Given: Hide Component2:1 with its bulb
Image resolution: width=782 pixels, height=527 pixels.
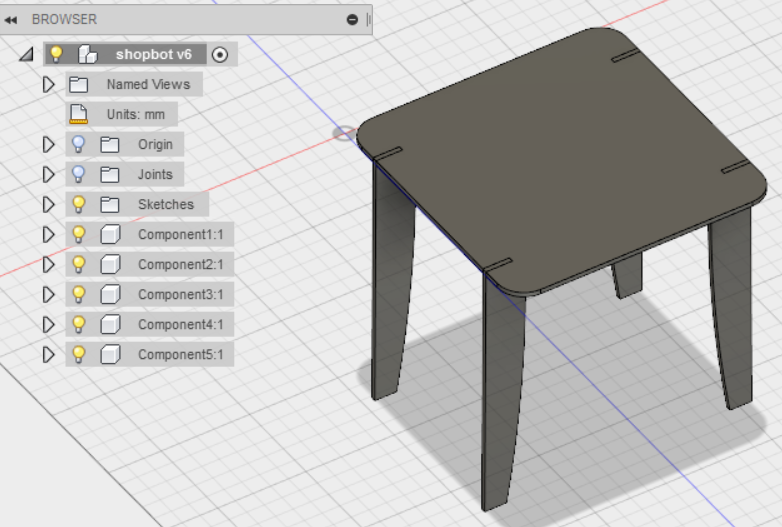Looking at the screenshot, I should pos(78,264).
